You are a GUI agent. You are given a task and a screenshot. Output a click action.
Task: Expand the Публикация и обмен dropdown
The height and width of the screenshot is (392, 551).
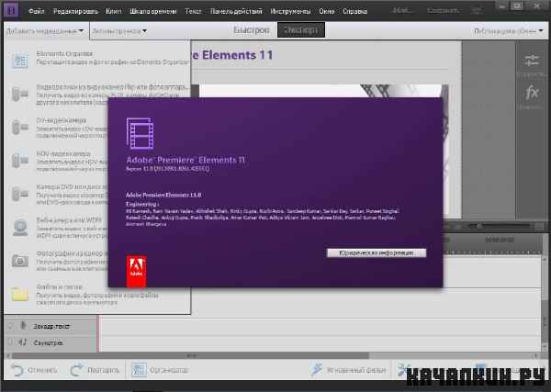coord(508,31)
